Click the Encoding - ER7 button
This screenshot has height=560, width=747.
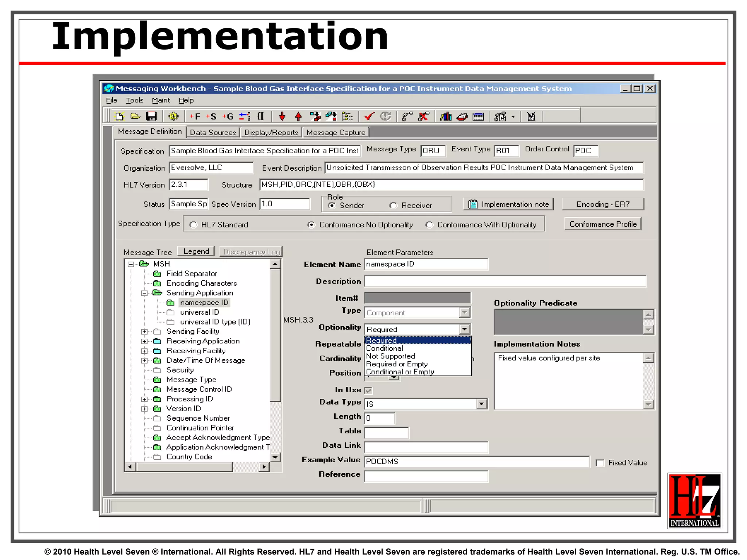(x=603, y=205)
